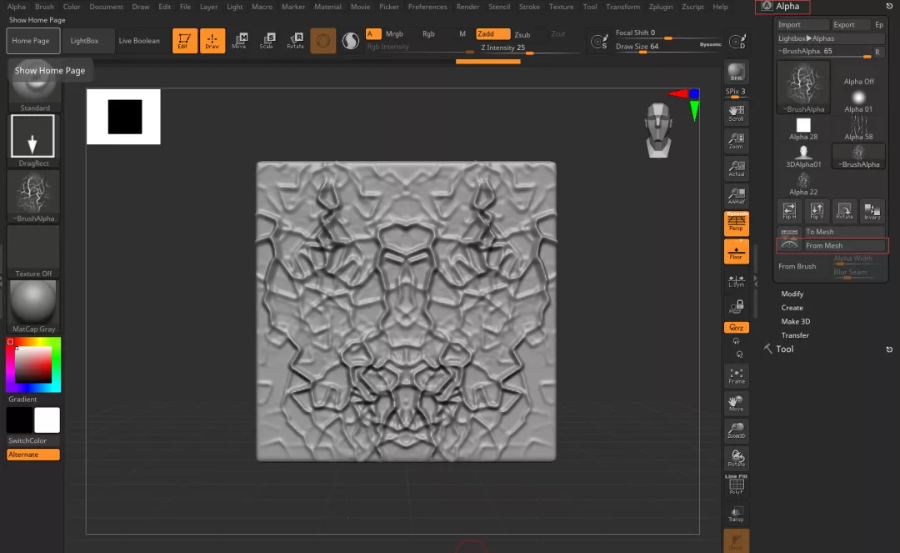Open the Texture menu
The height and width of the screenshot is (553, 900).
coord(561,7)
